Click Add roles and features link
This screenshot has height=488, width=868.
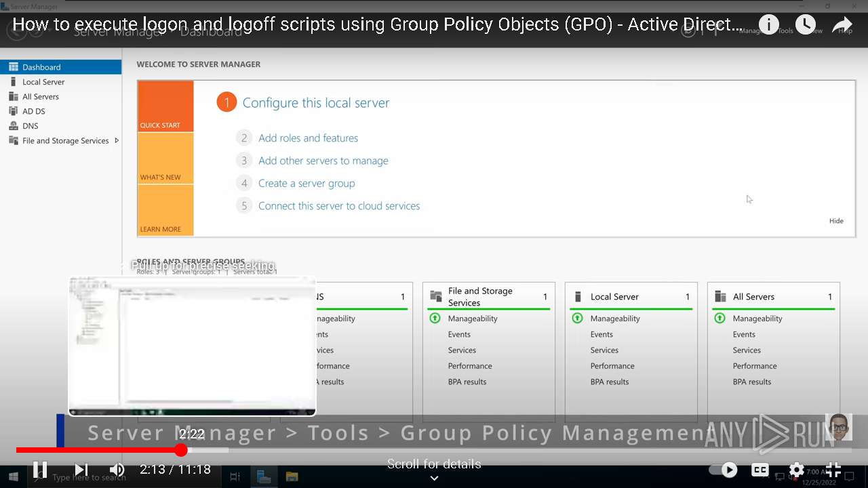pos(308,138)
